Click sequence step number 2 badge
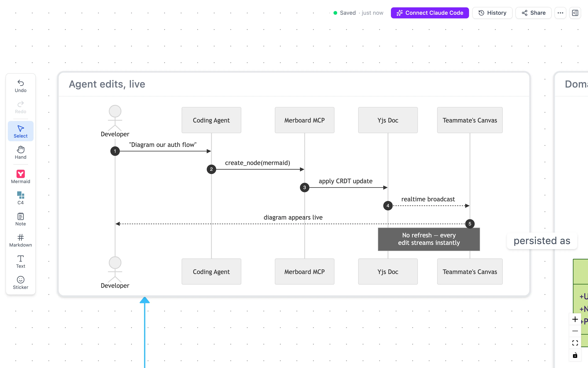Viewport: 588px width, 368px height. (211, 169)
